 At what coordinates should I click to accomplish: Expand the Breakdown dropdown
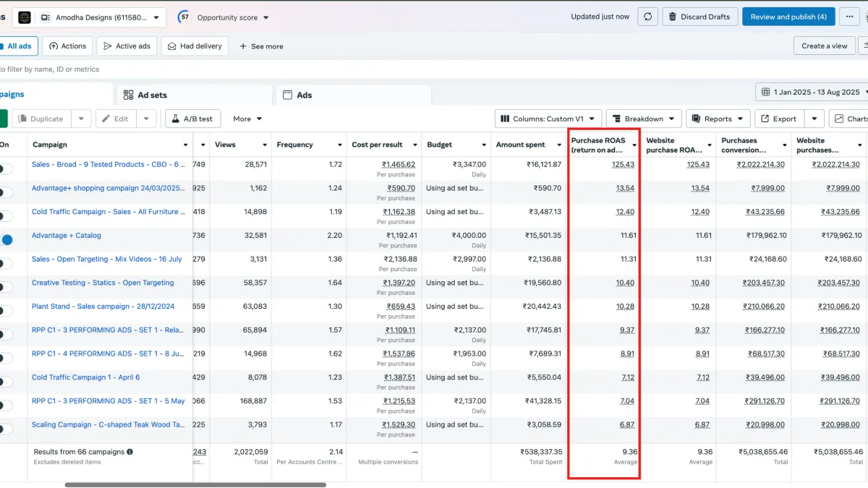click(x=643, y=119)
